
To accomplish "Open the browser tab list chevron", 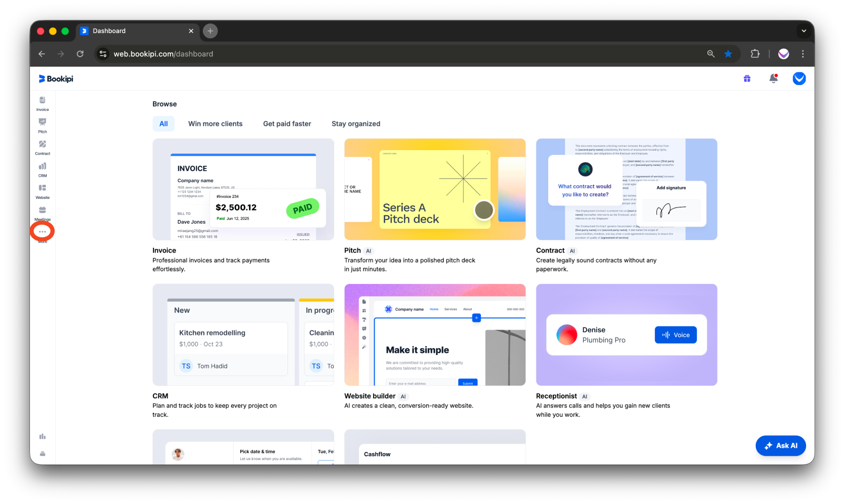I will 803,31.
